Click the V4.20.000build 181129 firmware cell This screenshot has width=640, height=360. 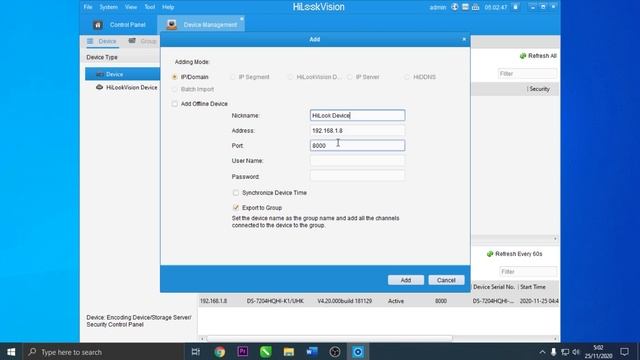[344, 301]
